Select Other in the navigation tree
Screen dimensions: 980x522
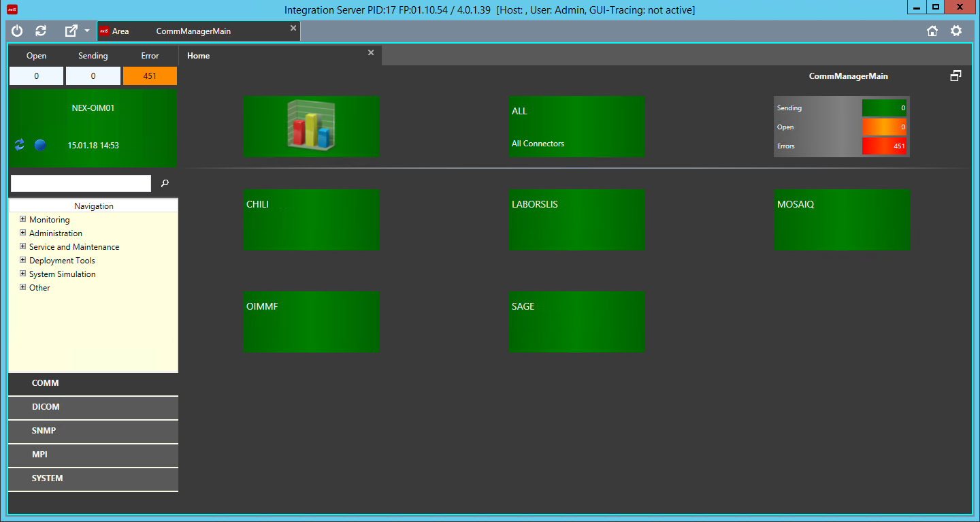39,288
